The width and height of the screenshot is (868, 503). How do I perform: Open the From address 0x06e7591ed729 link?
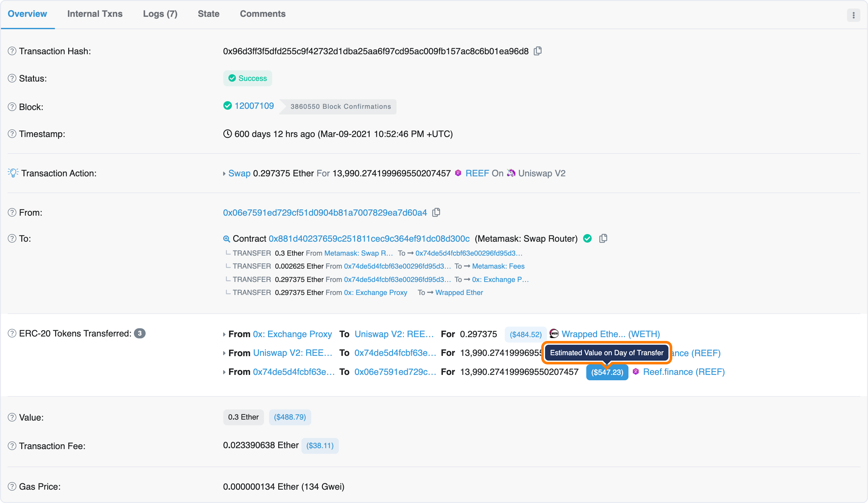(325, 212)
